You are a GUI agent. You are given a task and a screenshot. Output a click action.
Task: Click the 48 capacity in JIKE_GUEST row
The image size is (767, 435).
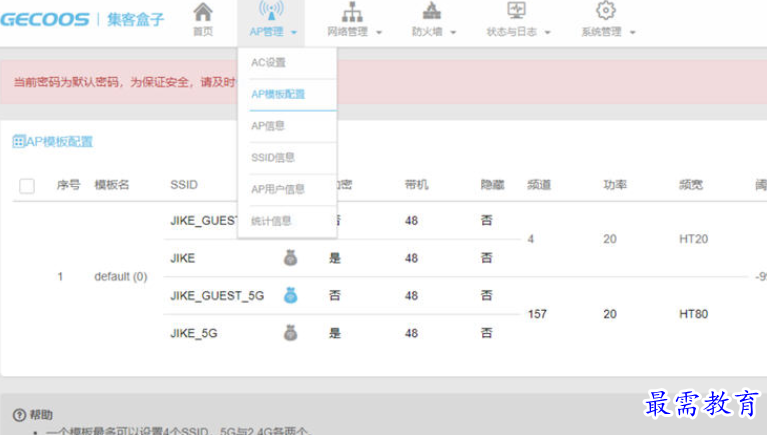(x=411, y=221)
